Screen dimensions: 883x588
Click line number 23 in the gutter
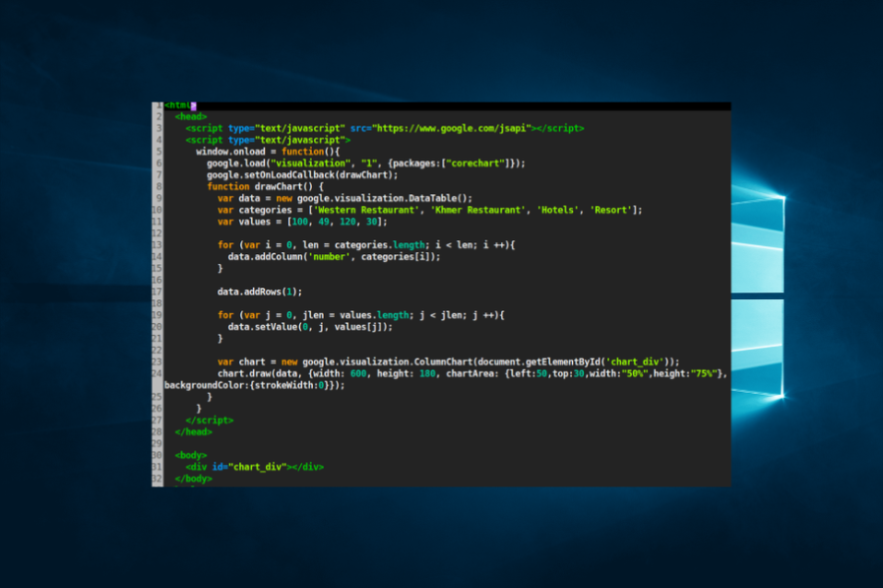click(154, 362)
